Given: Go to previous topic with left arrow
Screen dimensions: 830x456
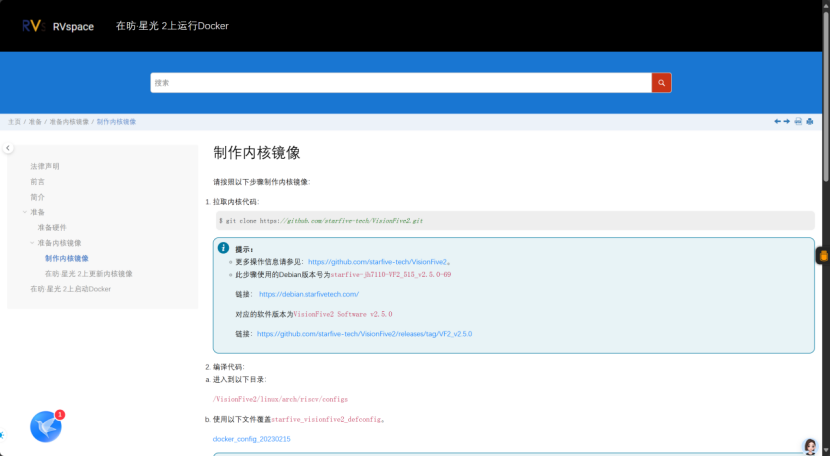Looking at the screenshot, I should point(777,121).
